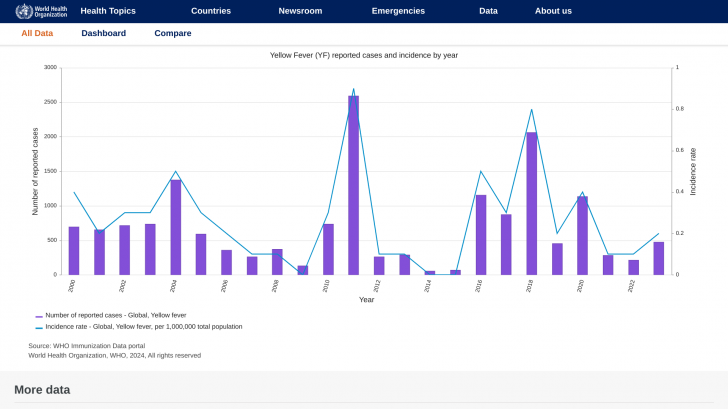Expand the Emergencies navigation menu
This screenshot has height=409, width=728.
(398, 11)
